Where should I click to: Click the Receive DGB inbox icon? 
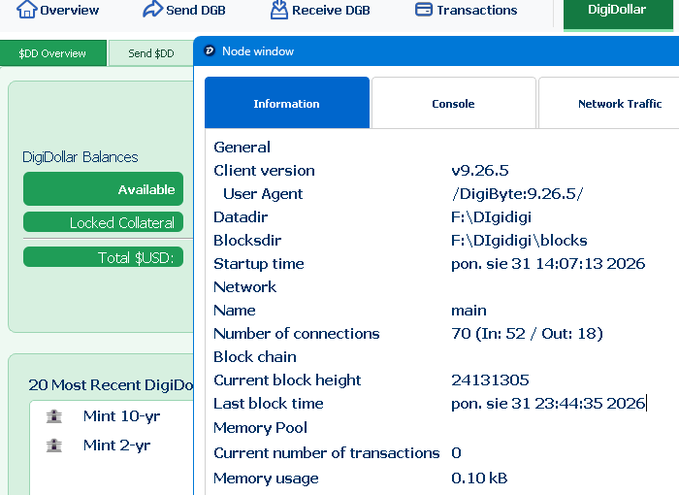(x=279, y=10)
